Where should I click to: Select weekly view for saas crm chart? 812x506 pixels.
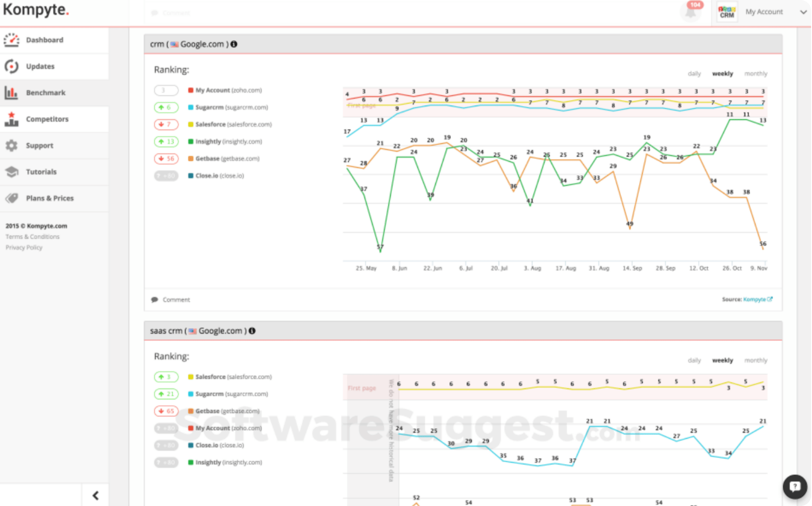[722, 361]
